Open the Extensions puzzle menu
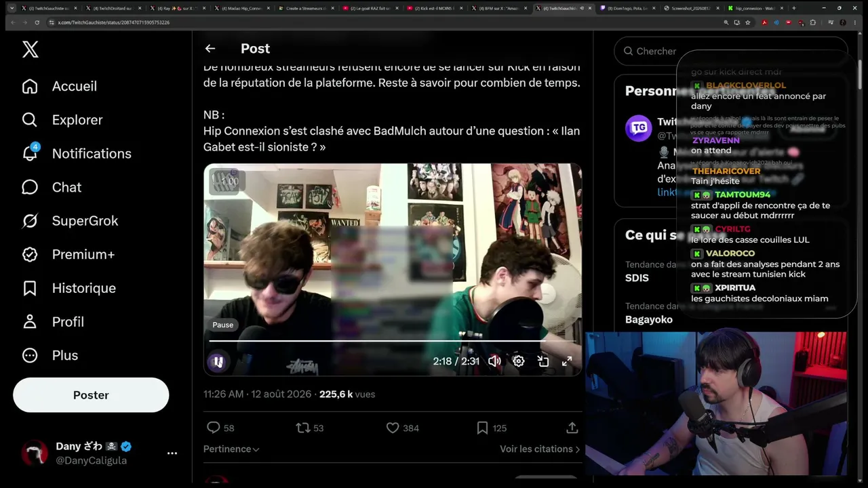Image resolution: width=868 pixels, height=488 pixels. (x=813, y=22)
